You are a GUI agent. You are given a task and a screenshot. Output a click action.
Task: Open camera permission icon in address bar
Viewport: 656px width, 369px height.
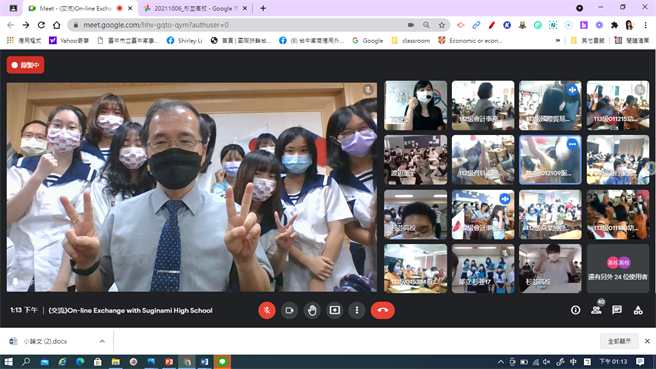coord(411,25)
